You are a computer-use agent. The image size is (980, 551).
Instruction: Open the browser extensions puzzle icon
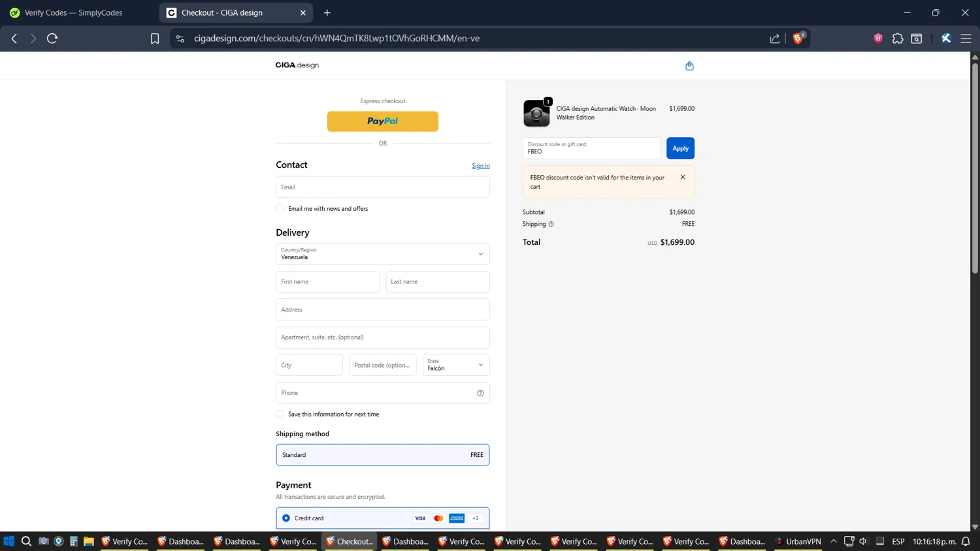tap(898, 39)
